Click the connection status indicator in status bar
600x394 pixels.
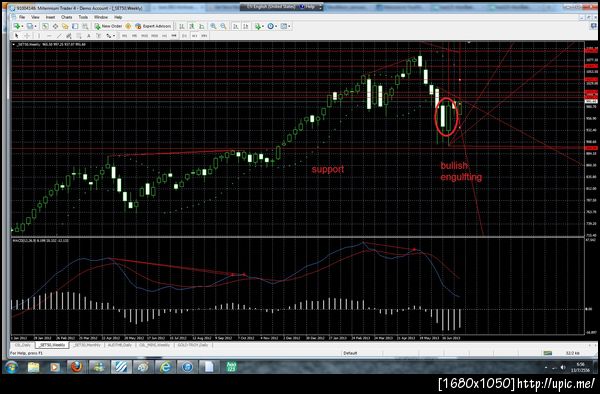pyautogui.click(x=548, y=353)
